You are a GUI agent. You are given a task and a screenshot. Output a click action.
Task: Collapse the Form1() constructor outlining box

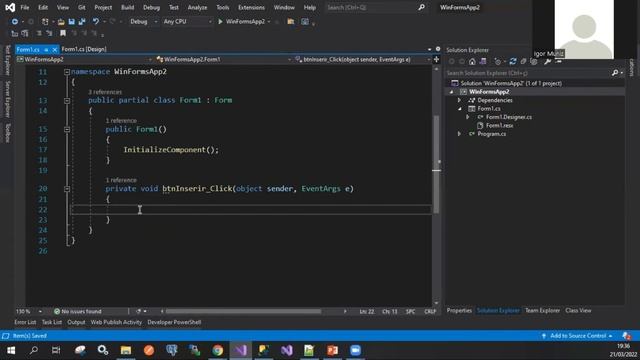tap(67, 129)
